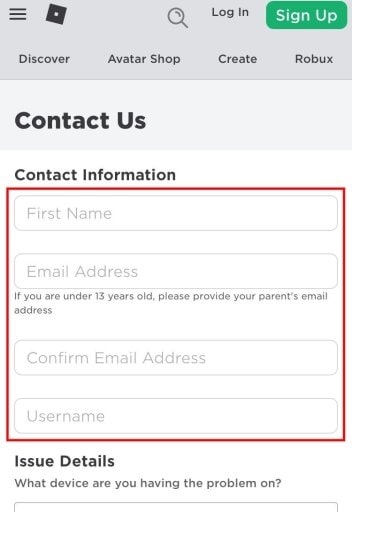Expand the device selection dropdown
Screen dimensions: 386x538
(x=176, y=507)
